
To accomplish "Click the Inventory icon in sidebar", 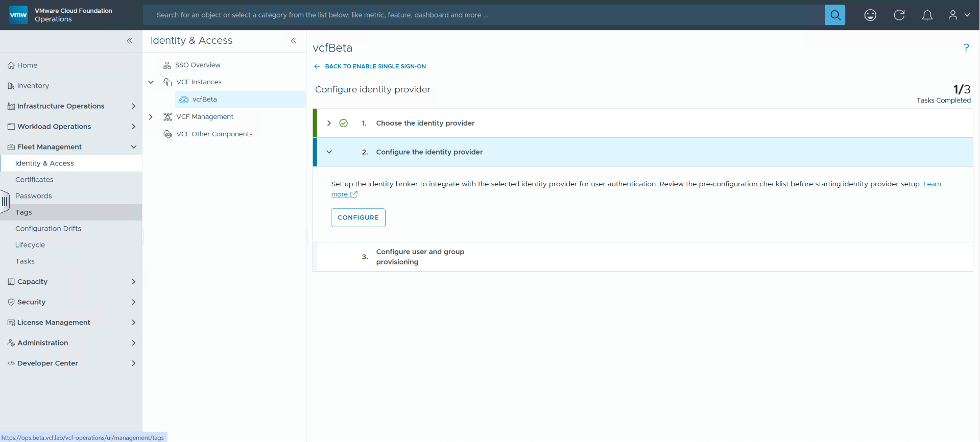I will pos(11,86).
